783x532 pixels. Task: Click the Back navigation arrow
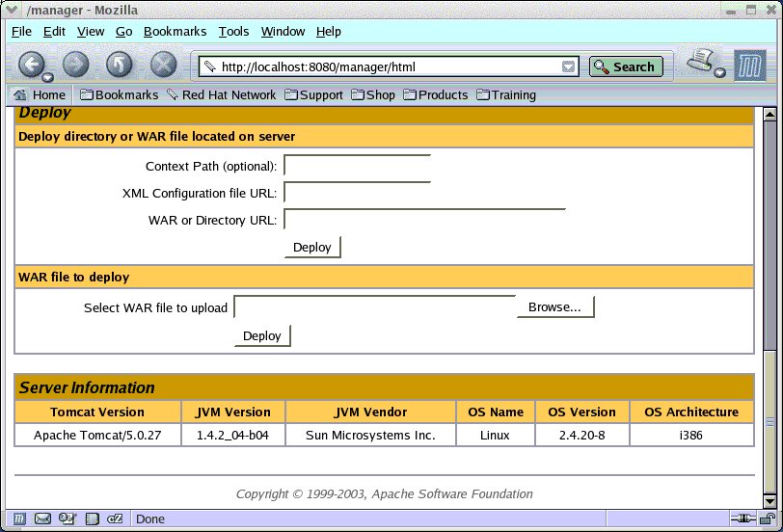(32, 65)
